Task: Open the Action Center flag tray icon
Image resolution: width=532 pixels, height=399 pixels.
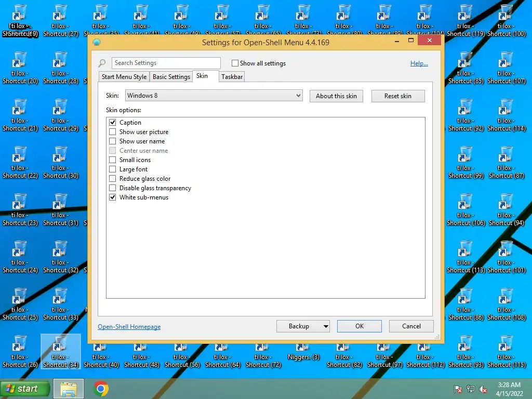Action: 458,389
